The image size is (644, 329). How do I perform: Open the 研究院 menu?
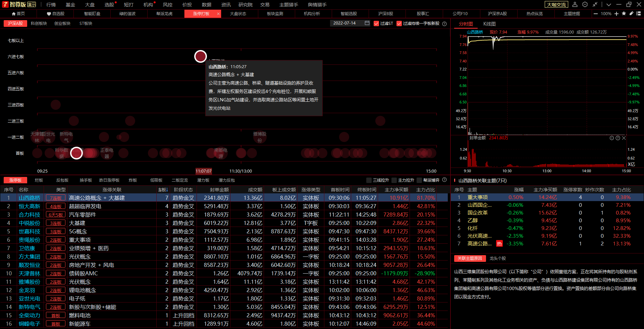tap(246, 5)
